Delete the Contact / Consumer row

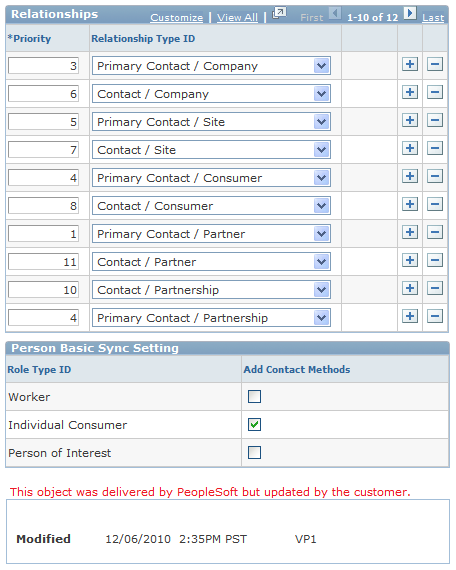[x=435, y=204]
